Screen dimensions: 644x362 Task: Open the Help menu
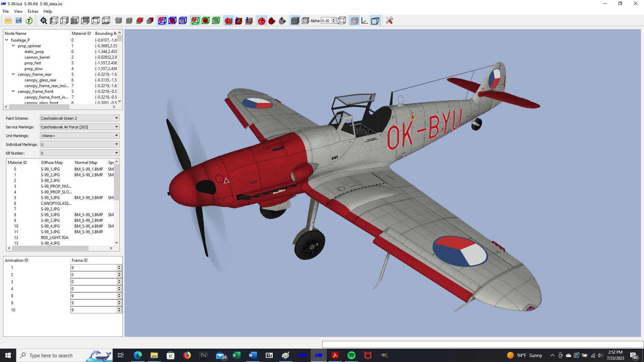click(48, 11)
